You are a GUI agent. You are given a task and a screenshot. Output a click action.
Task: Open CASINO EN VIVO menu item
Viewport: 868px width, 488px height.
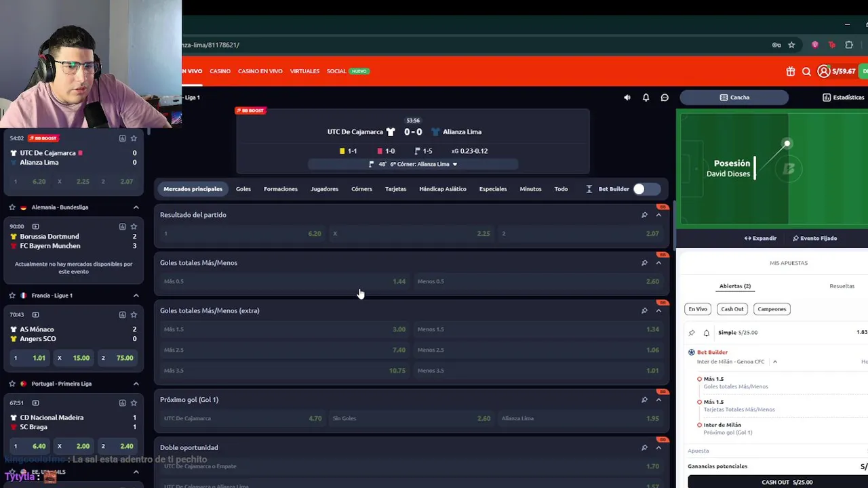coord(260,71)
